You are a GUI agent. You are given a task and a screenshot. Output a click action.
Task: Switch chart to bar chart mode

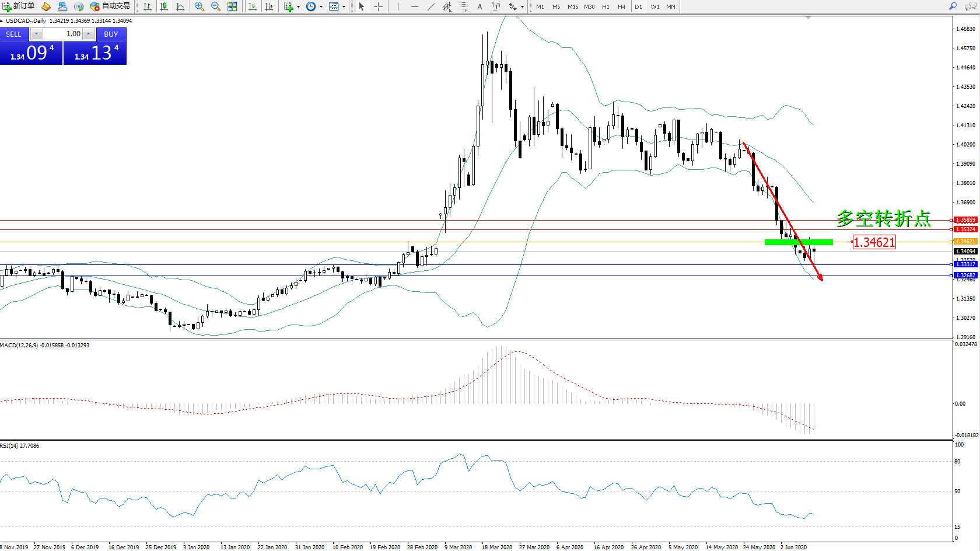[x=148, y=6]
